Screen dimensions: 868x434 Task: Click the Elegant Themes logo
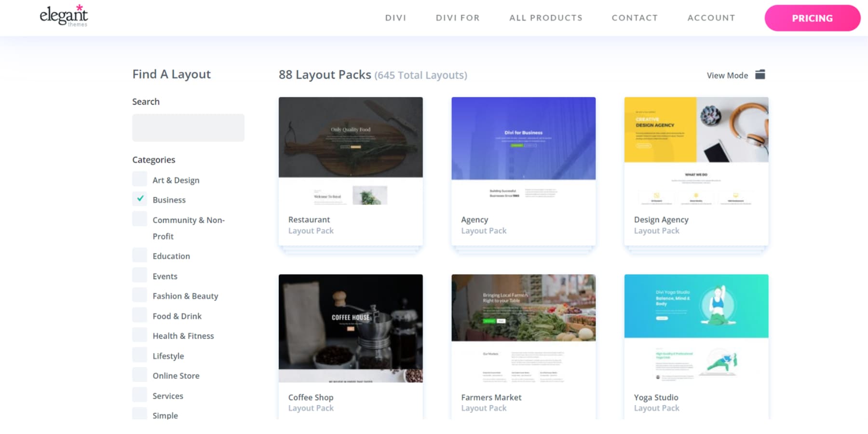click(63, 16)
